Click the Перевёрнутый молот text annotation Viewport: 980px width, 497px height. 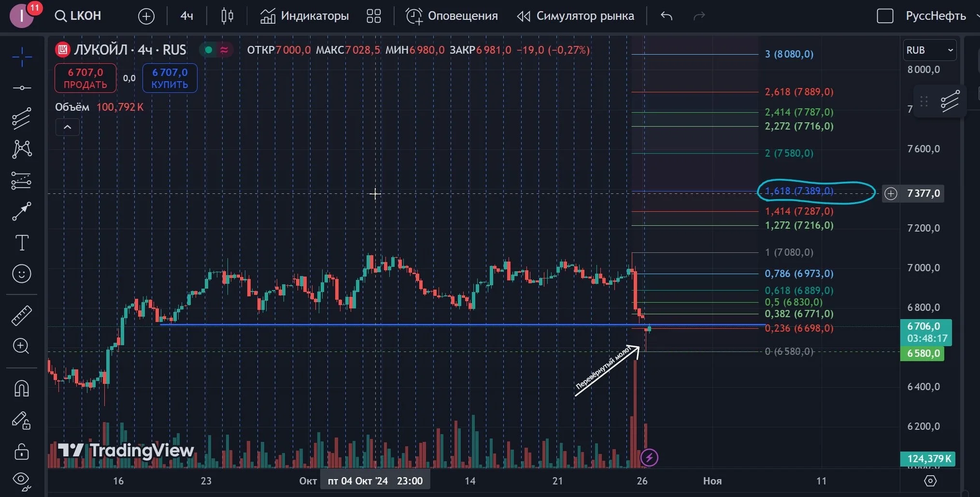click(604, 367)
